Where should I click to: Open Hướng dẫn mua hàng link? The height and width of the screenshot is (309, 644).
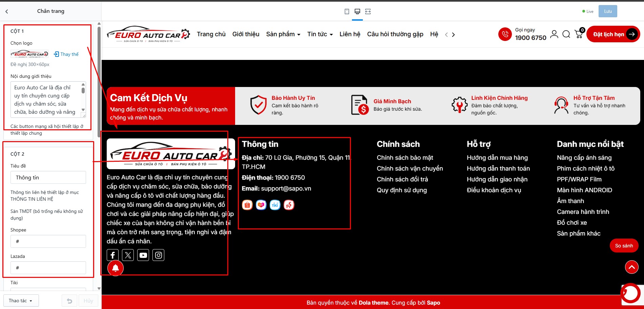(497, 158)
